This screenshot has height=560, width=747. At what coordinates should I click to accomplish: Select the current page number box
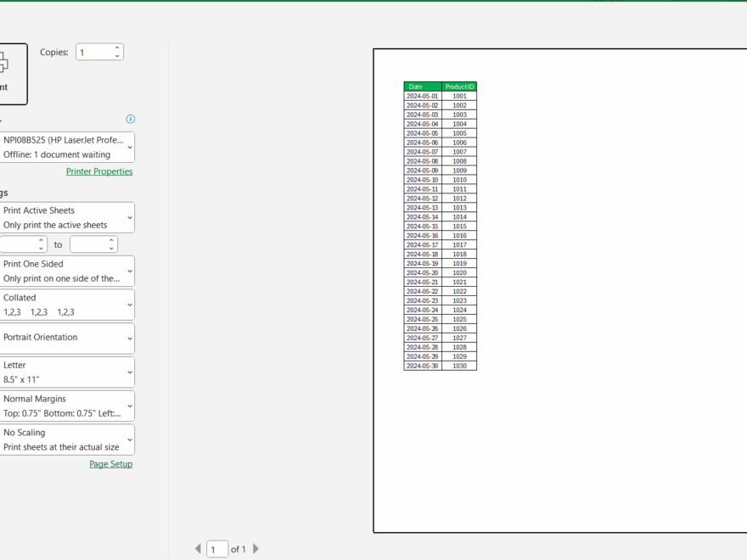click(216, 549)
